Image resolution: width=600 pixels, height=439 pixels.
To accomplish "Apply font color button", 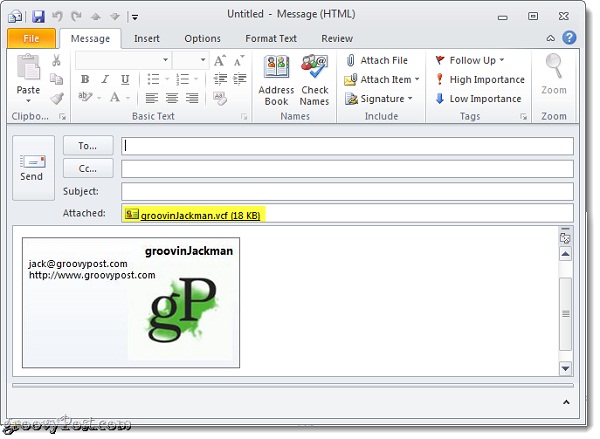I will (x=115, y=97).
